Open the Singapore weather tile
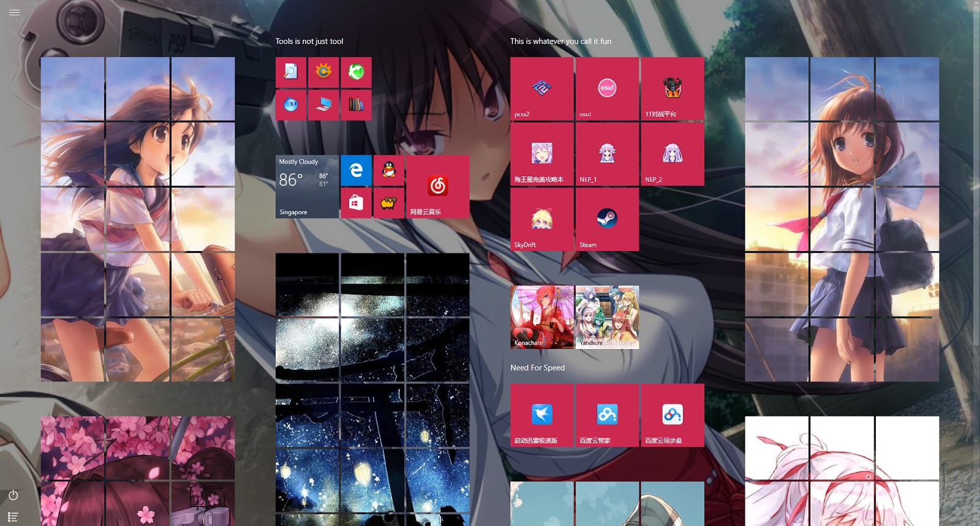 [307, 187]
